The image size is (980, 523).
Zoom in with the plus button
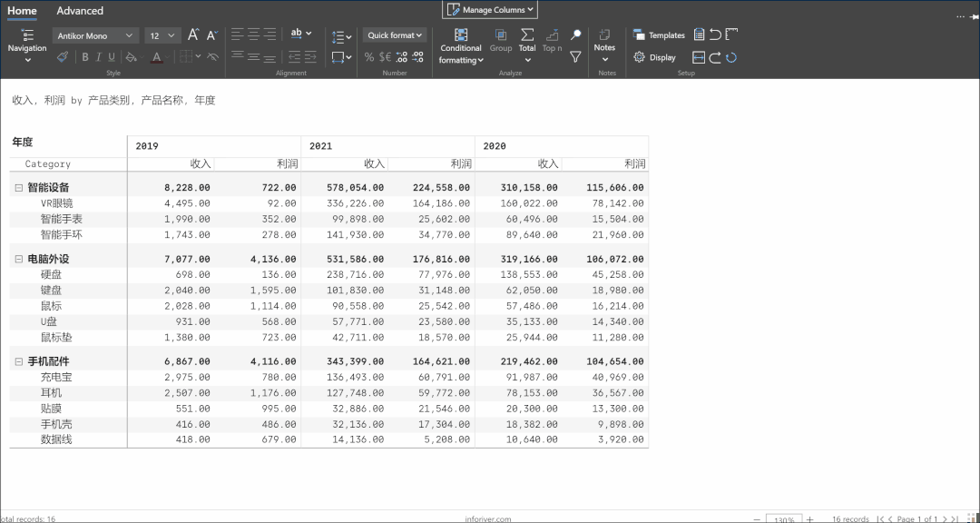pos(810,519)
